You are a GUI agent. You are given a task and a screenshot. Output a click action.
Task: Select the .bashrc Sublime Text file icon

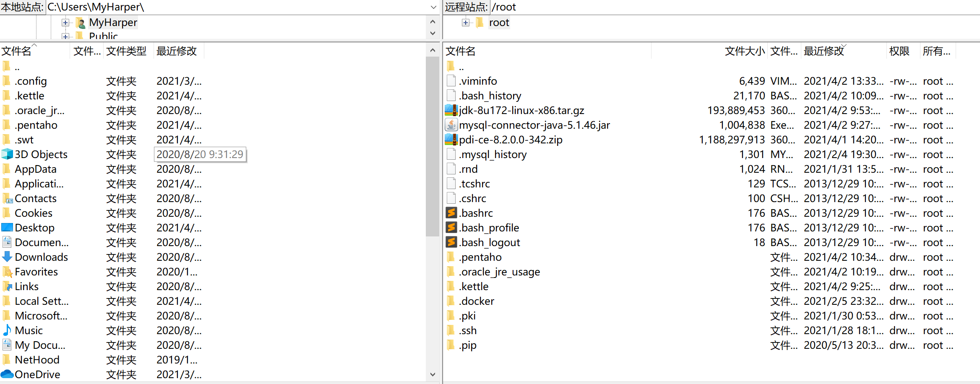pos(451,213)
